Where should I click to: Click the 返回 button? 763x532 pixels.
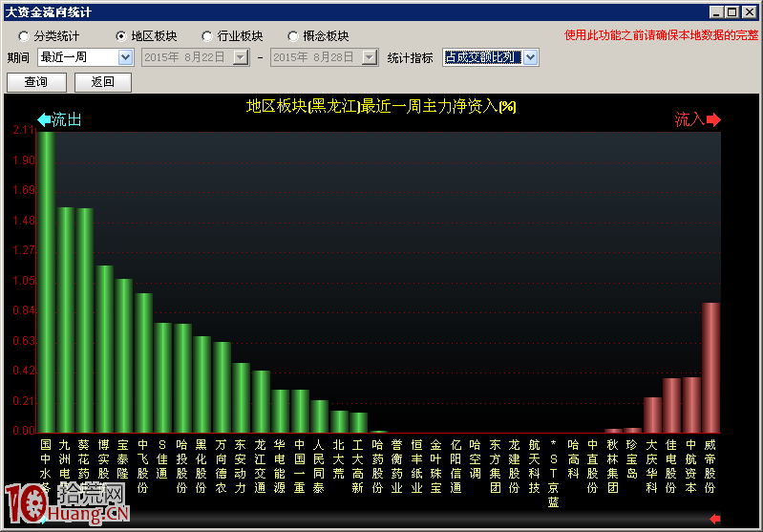click(103, 82)
